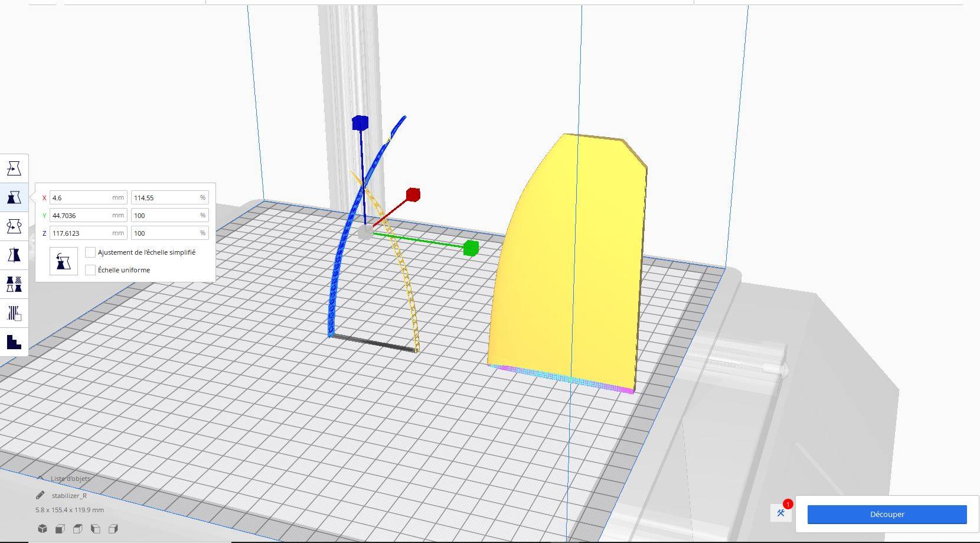This screenshot has height=543, width=980.
Task: Select the Scale tool in left toolbar
Action: coord(14,197)
